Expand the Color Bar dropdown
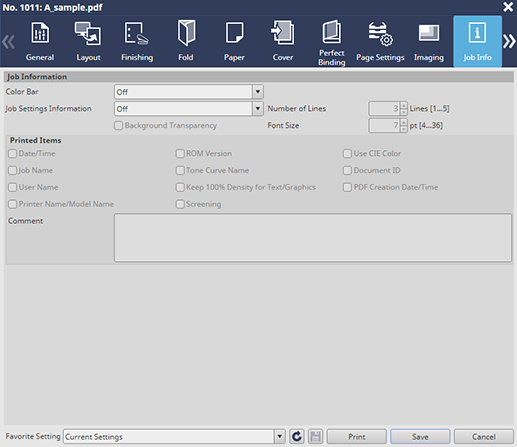Screen dimensions: 517x447 (x=258, y=92)
